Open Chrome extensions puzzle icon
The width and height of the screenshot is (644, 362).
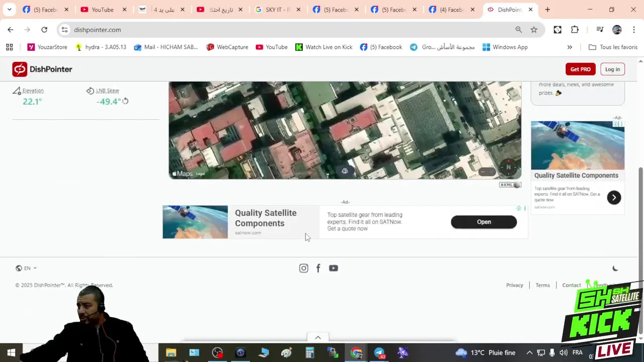[575, 30]
